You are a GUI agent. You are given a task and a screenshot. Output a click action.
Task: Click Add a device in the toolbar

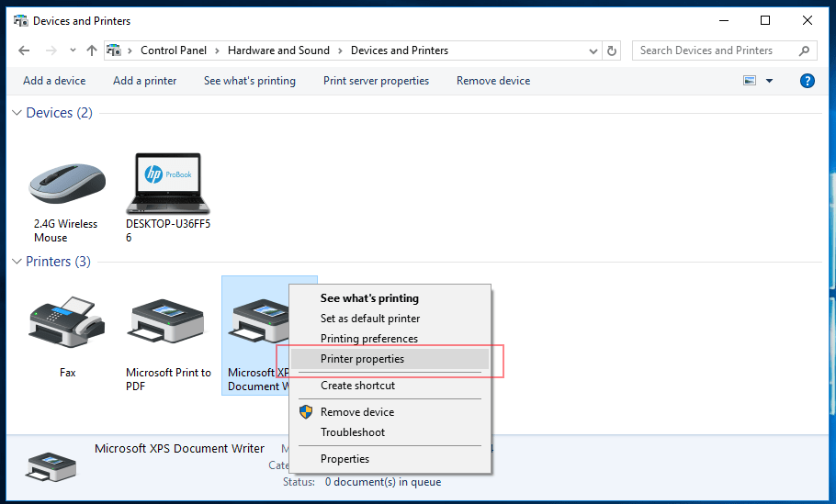54,81
